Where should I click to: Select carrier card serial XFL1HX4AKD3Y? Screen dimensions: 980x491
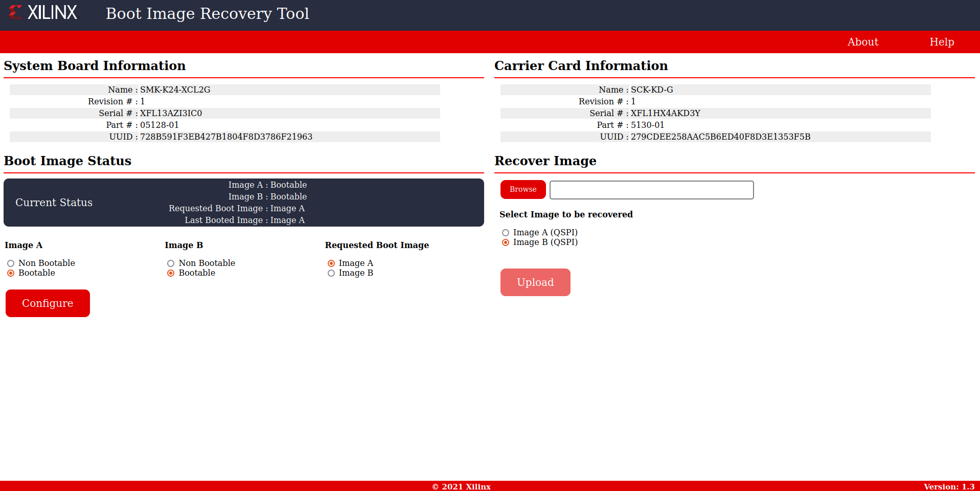point(665,113)
